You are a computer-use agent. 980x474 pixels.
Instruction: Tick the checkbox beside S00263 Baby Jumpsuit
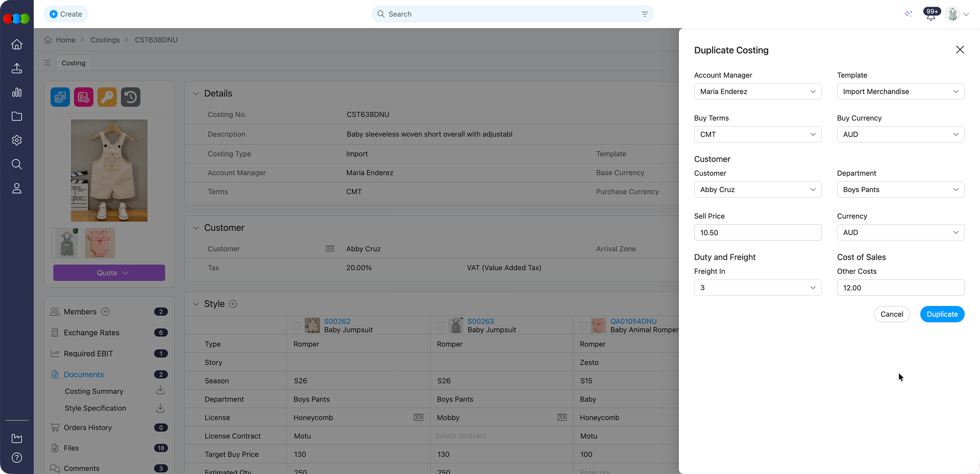pos(440,325)
